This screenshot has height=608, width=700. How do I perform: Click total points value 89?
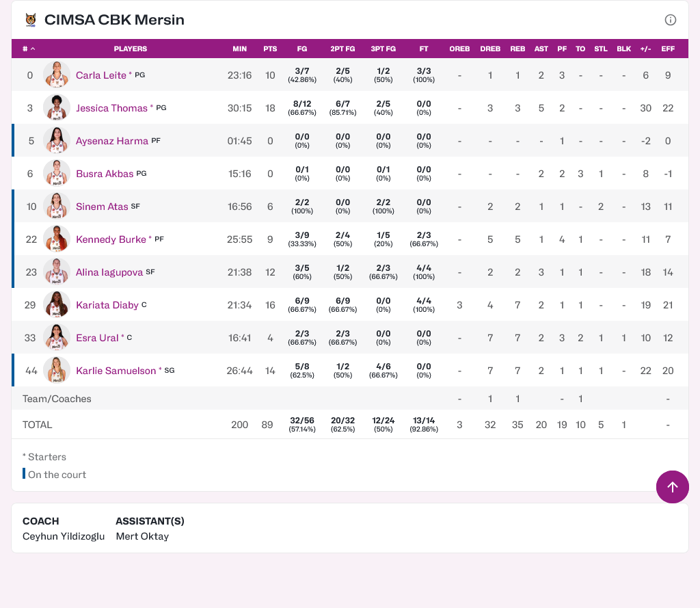coord(267,425)
